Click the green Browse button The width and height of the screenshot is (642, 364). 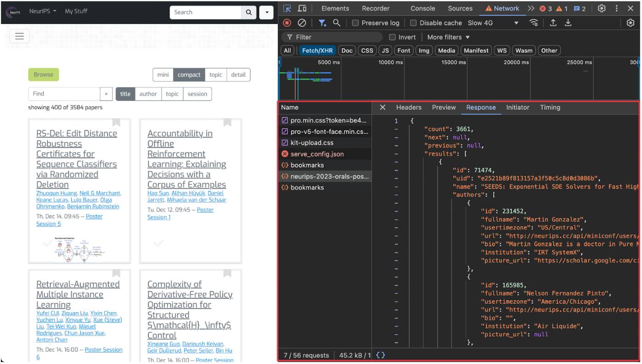(44, 74)
